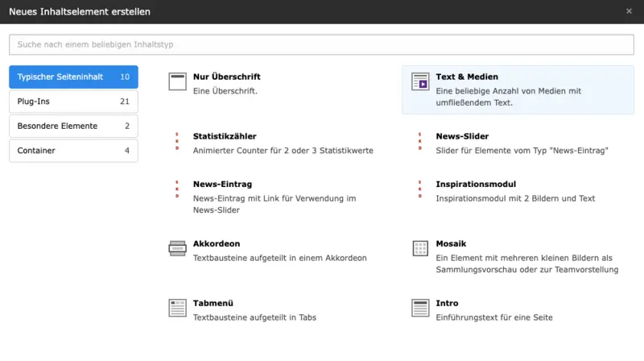Choose the News-Eintrag icon

click(x=177, y=189)
